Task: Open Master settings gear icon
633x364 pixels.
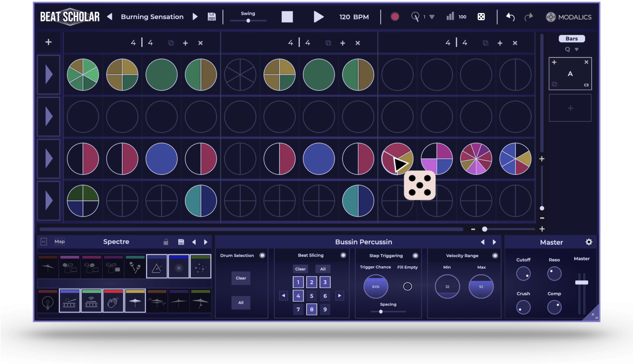Action: [589, 242]
